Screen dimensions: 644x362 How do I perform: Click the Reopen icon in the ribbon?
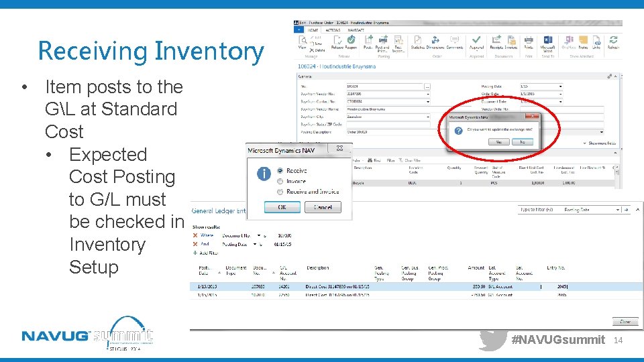tap(351, 42)
